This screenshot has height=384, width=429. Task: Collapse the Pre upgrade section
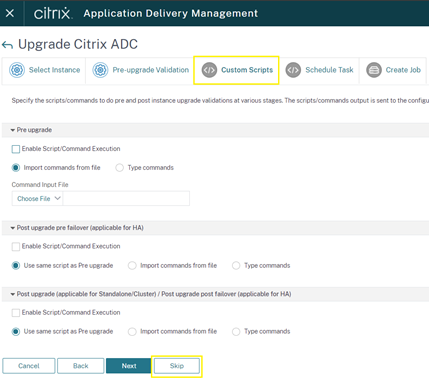(x=13, y=130)
